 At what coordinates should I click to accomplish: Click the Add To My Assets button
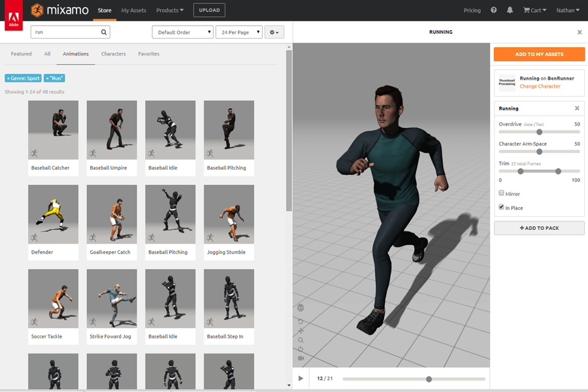(x=539, y=54)
